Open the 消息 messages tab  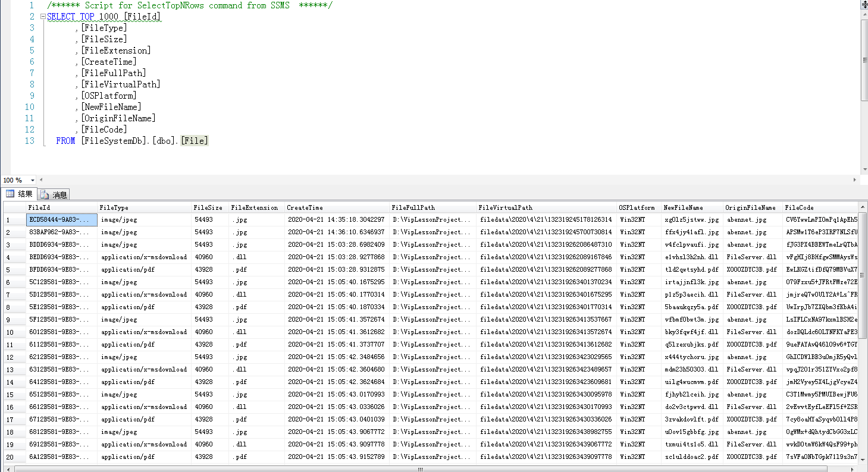click(x=54, y=194)
